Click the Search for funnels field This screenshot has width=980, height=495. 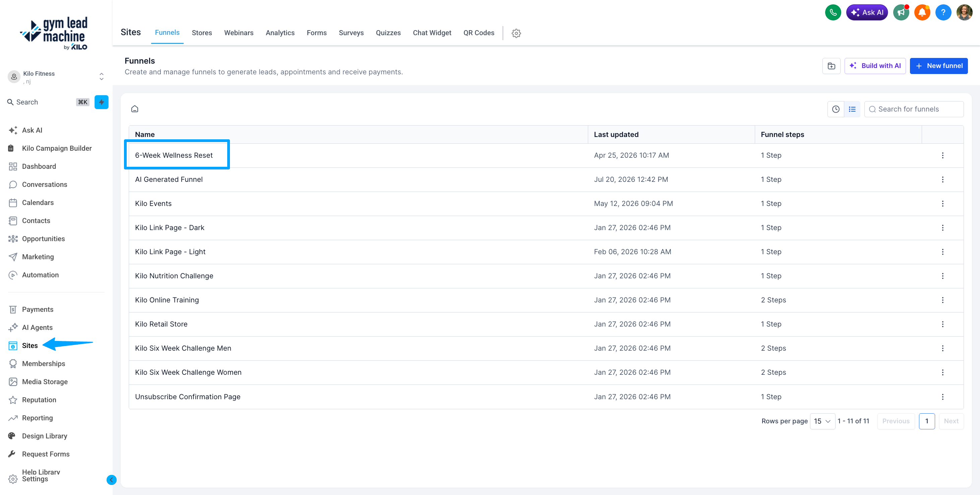click(x=914, y=109)
